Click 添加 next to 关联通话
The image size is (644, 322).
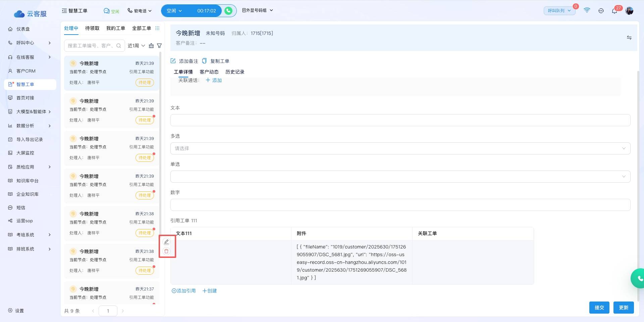pos(214,80)
